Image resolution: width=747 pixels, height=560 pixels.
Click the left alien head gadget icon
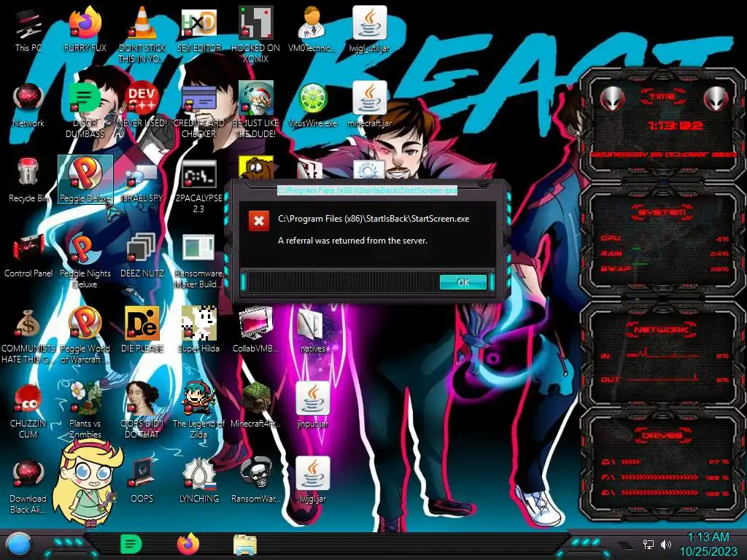(612, 99)
